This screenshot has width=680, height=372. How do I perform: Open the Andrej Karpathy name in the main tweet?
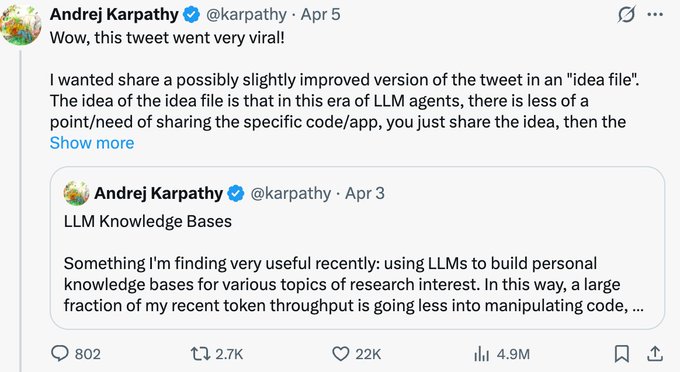[114, 14]
